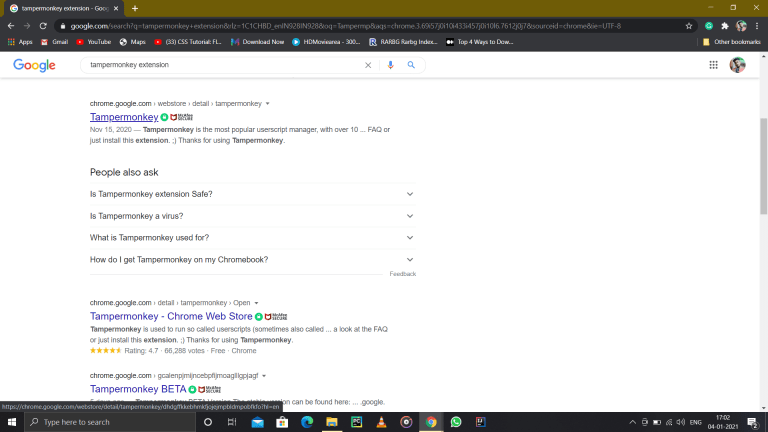Open Cortana circle on taskbar
The width and height of the screenshot is (768, 432).
click(x=208, y=422)
